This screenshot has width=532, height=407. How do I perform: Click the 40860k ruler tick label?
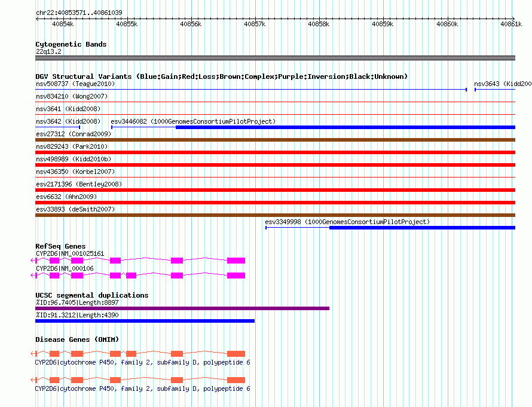[447, 24]
